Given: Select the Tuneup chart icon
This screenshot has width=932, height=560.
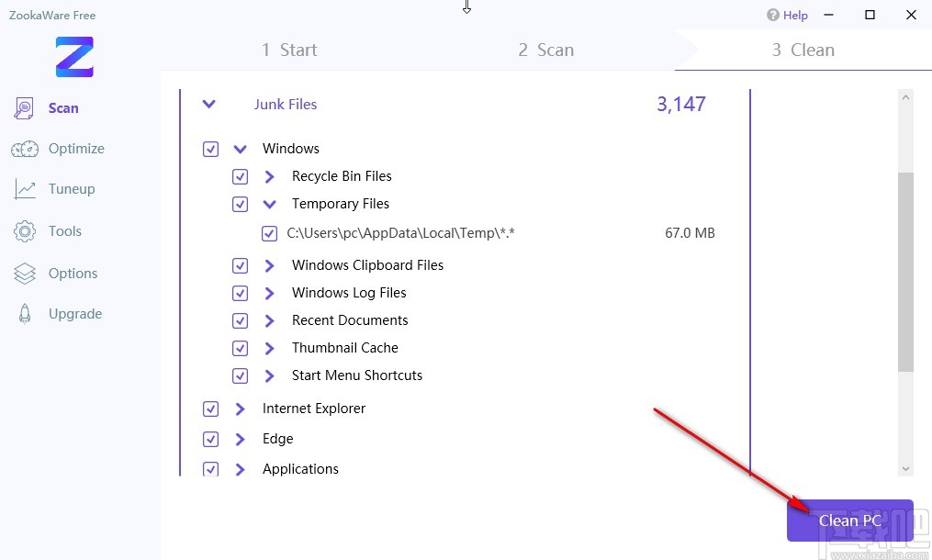Looking at the screenshot, I should [x=25, y=189].
